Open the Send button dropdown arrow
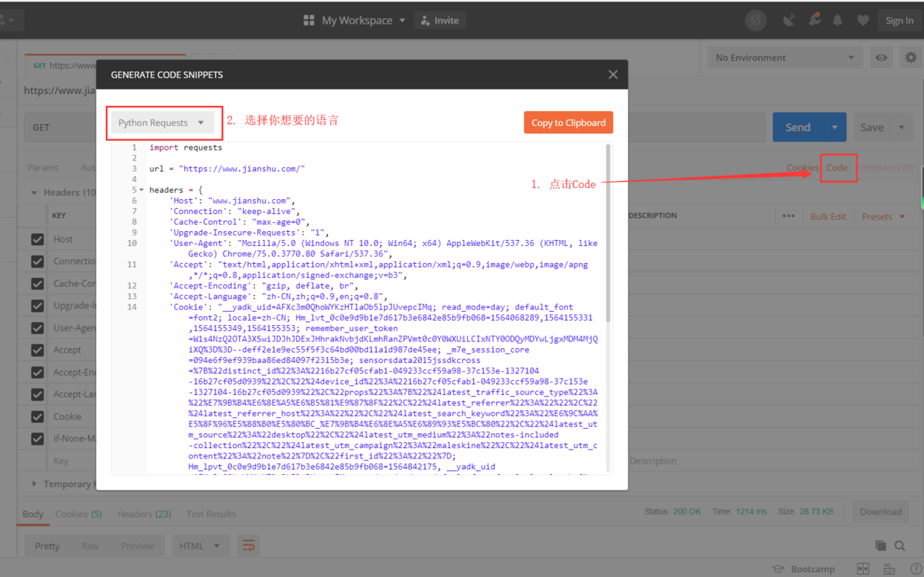Screen dimensions: 924x577 pos(835,127)
